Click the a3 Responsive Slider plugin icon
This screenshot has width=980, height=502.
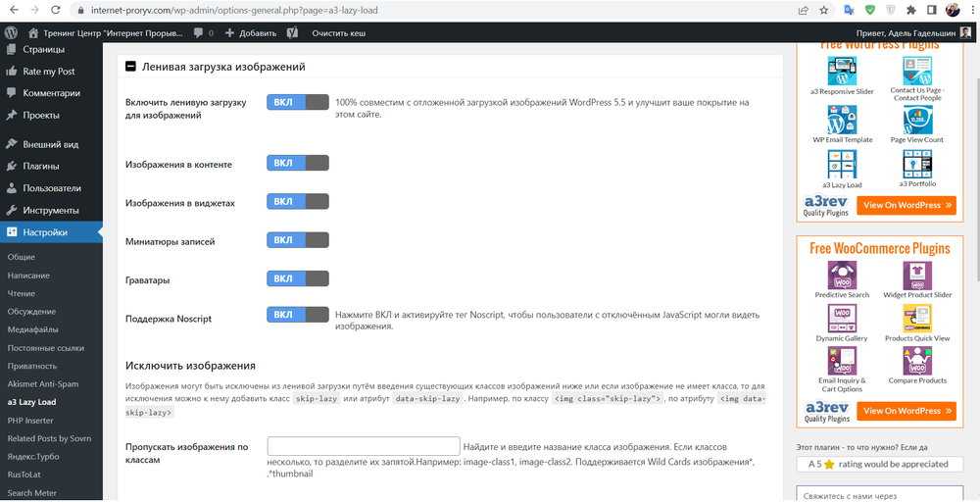842,70
